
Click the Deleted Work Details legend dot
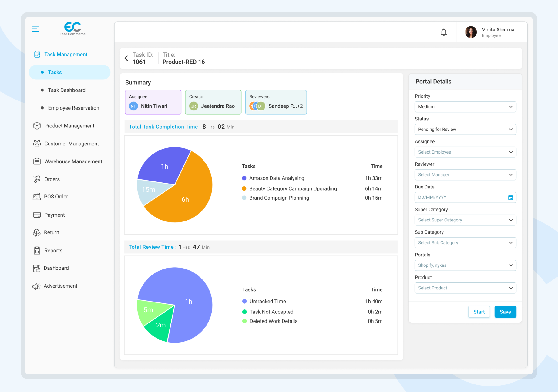point(244,321)
